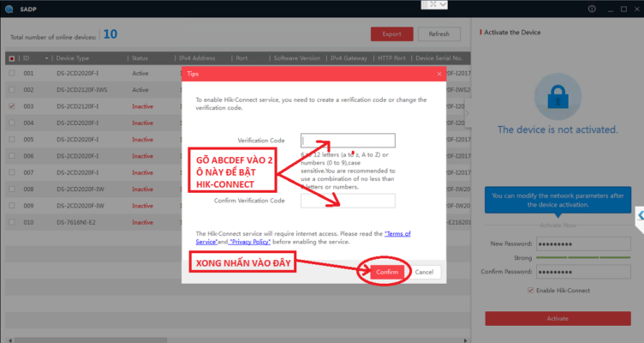
Task: Click the online device count 10
Action: 110,34
